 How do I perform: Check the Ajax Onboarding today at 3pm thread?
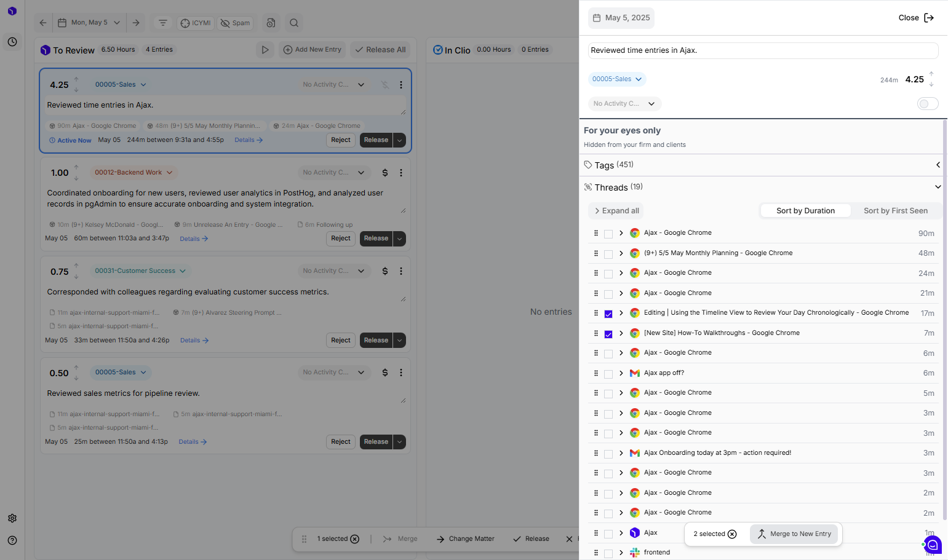(608, 454)
